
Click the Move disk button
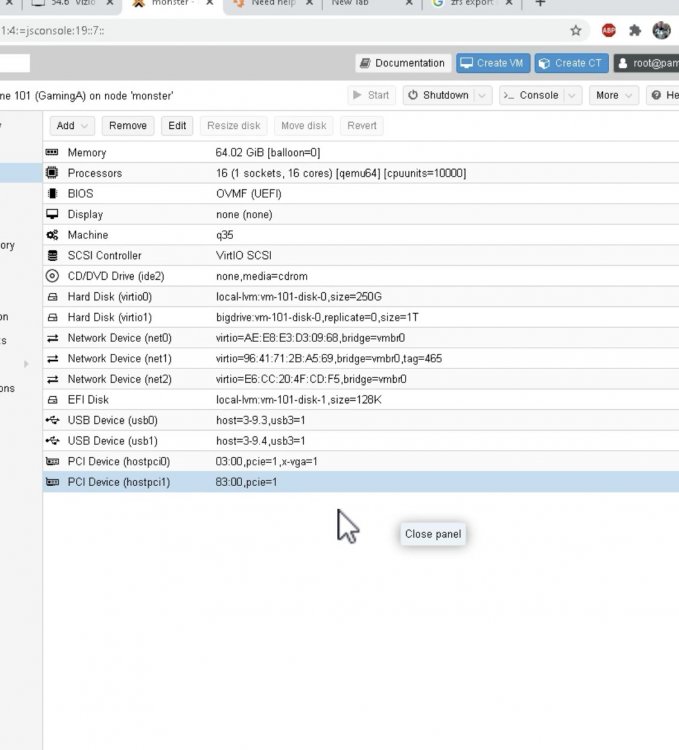(x=304, y=125)
